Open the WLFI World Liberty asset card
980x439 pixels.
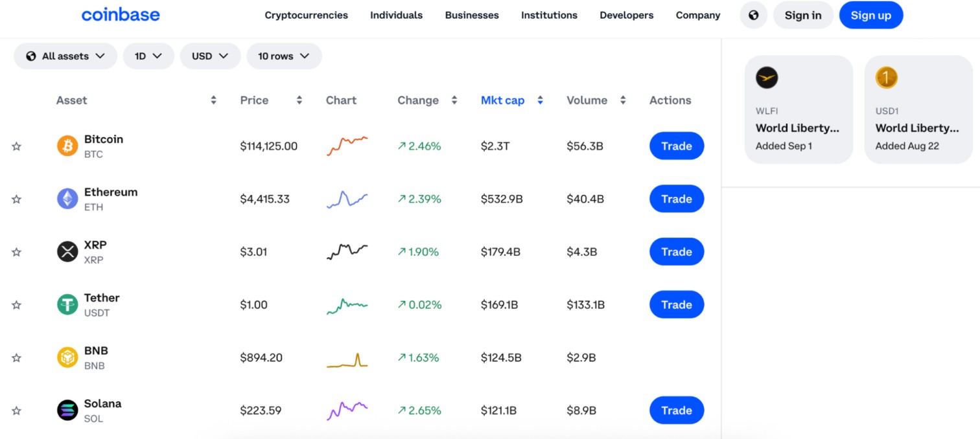tap(799, 109)
